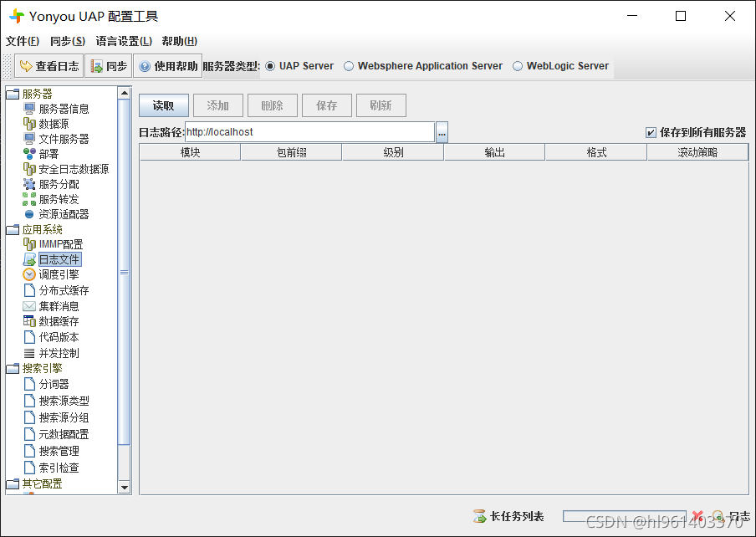Click the 分布式缓存 page icon
The height and width of the screenshot is (537, 756).
29,290
